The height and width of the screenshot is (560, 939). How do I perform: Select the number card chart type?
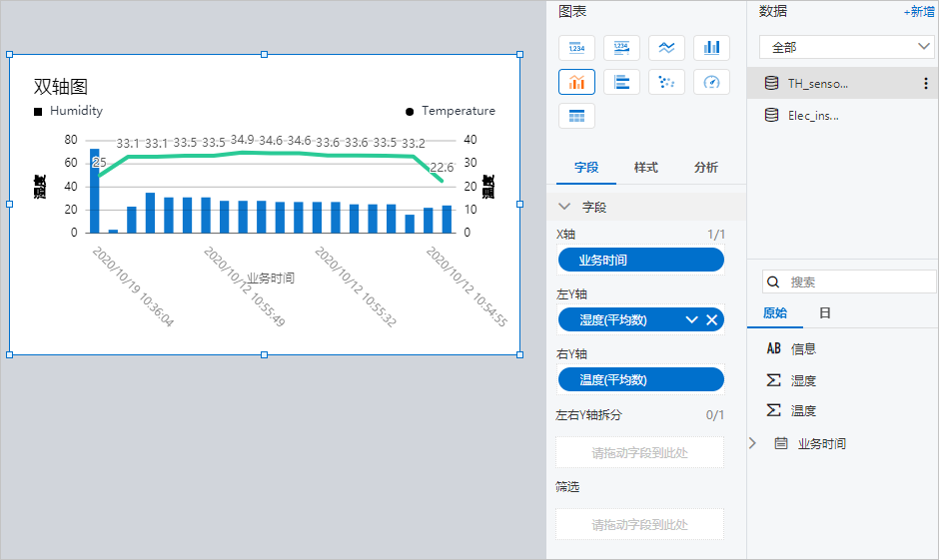[576, 48]
